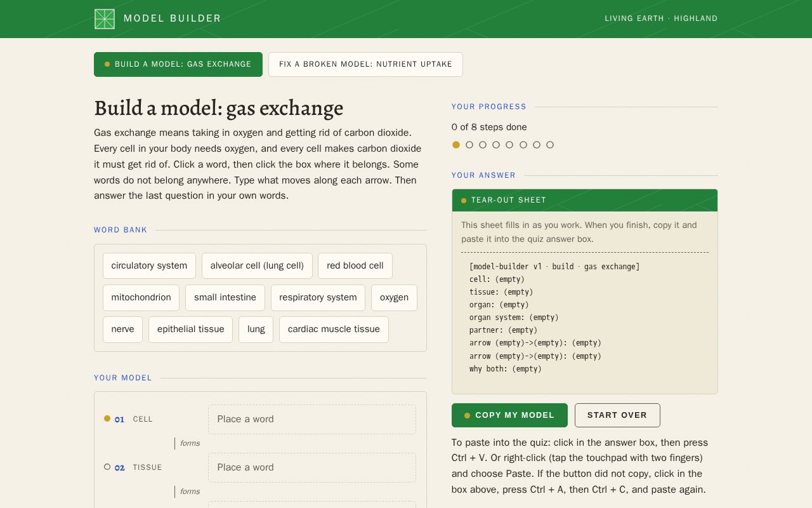Click the '01 CELL' step label
812x508 pixels.
click(133, 419)
